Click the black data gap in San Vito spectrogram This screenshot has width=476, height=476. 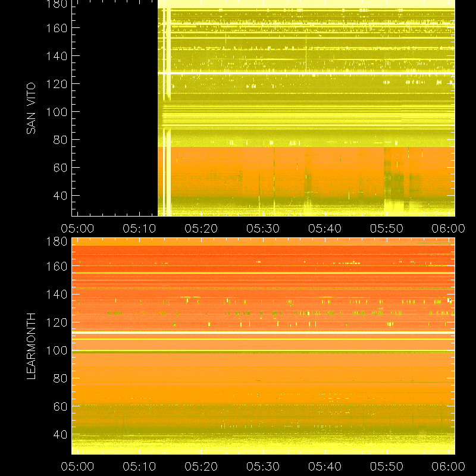[x=115, y=108]
